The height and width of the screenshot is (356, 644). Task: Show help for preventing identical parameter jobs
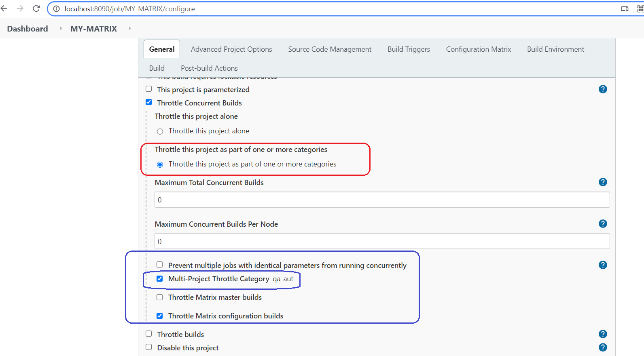pos(602,265)
